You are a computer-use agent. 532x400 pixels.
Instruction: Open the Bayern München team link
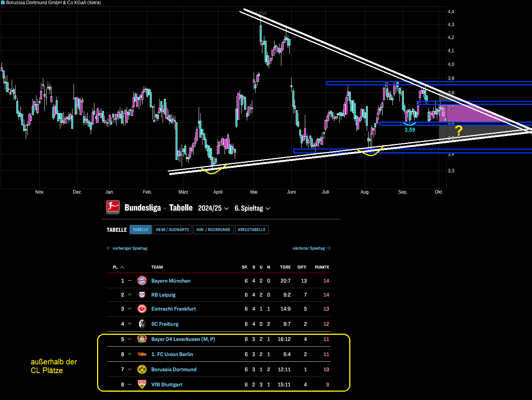(x=171, y=281)
